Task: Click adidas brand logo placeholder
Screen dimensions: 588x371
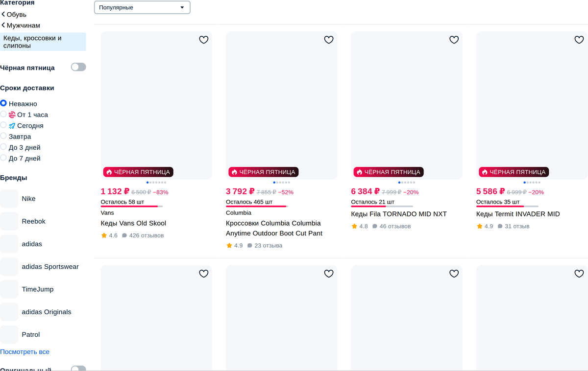Action: pyautogui.click(x=9, y=244)
